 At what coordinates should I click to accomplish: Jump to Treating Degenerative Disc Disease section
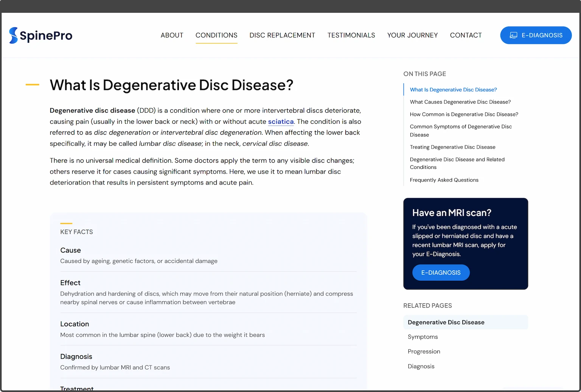tap(452, 147)
